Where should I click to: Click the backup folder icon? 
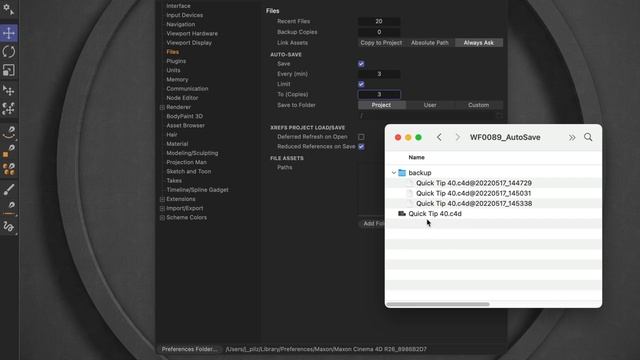(402, 173)
